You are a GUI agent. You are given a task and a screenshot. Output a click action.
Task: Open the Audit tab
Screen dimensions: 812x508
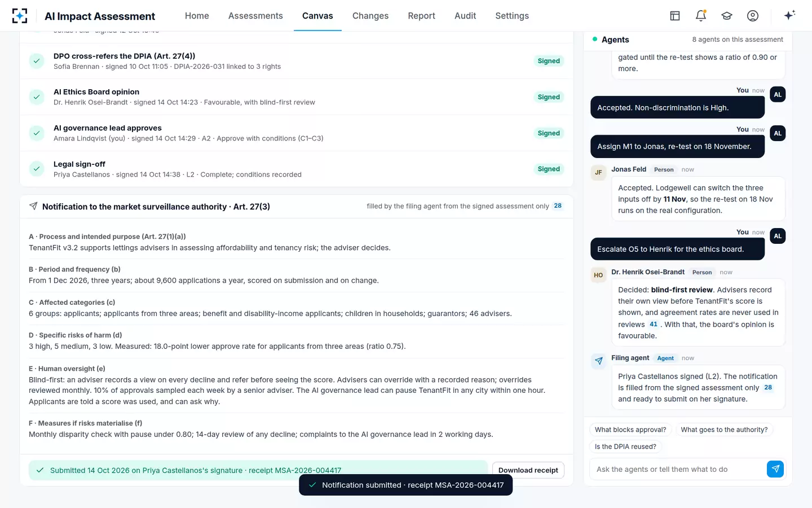465,16
